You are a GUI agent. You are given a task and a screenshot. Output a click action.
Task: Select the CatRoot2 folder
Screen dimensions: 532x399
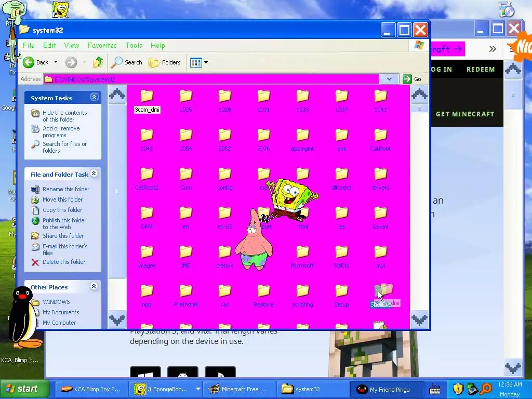(x=147, y=179)
